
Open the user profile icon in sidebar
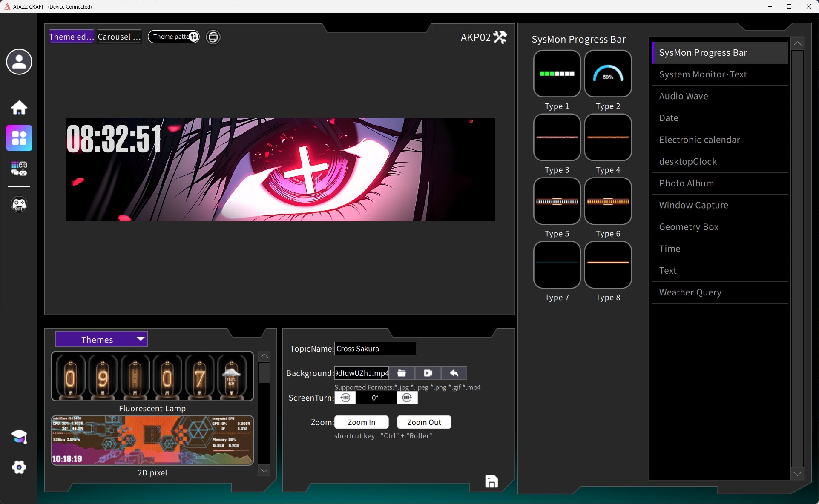click(x=19, y=62)
